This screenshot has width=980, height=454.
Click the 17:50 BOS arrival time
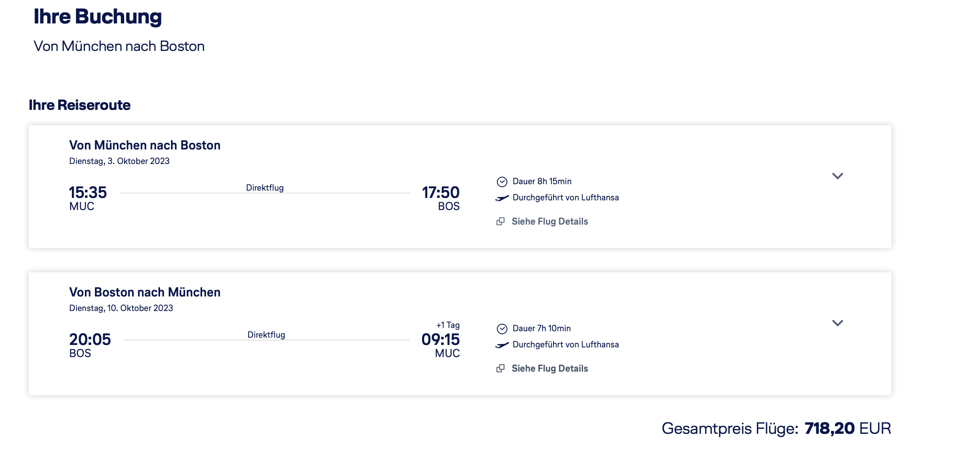tap(441, 193)
